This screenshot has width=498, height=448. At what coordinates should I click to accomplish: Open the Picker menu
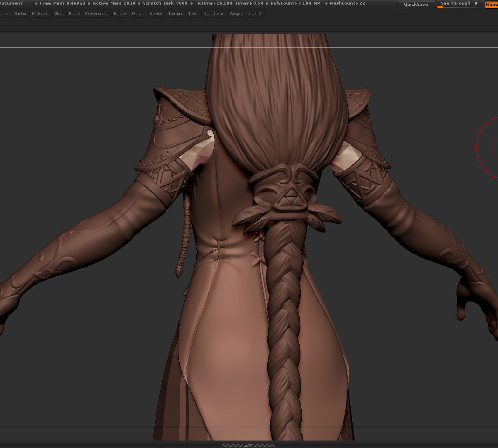pyautogui.click(x=75, y=14)
